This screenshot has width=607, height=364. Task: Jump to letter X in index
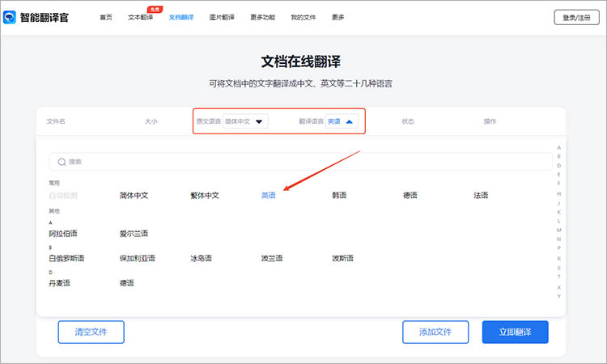coord(559,287)
